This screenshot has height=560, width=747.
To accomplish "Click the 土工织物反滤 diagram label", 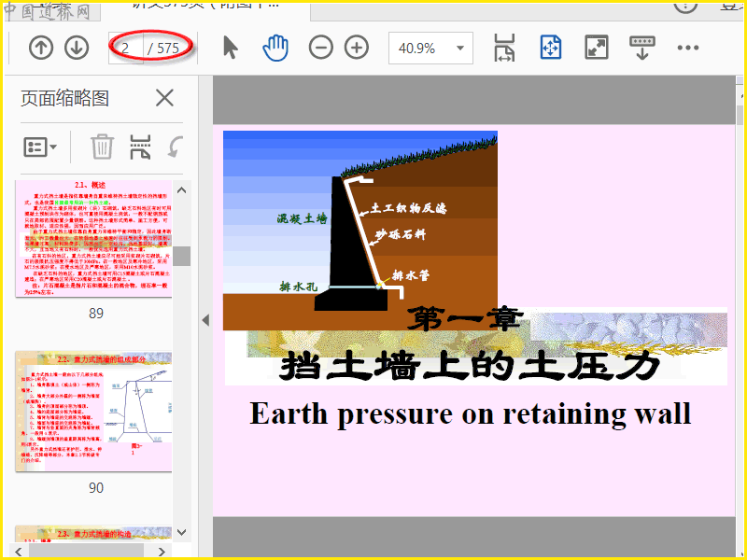I will coord(409,208).
